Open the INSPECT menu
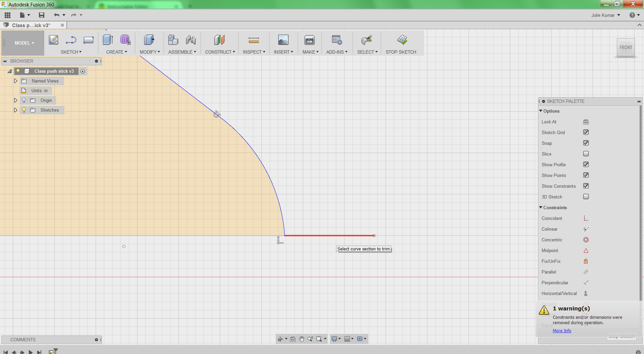The height and width of the screenshot is (354, 644). (x=254, y=52)
